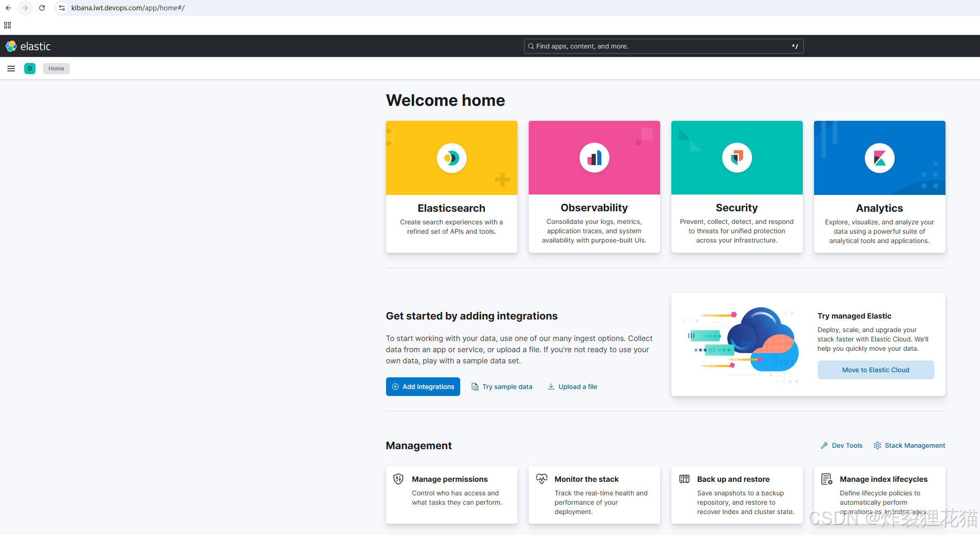This screenshot has width=980, height=535.
Task: Click the Add integrations button
Action: tap(423, 387)
